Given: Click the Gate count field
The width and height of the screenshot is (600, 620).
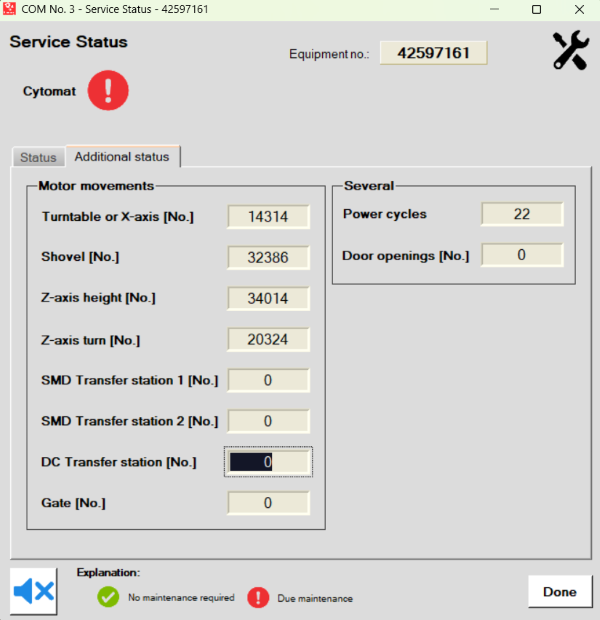Looking at the screenshot, I should [268, 503].
